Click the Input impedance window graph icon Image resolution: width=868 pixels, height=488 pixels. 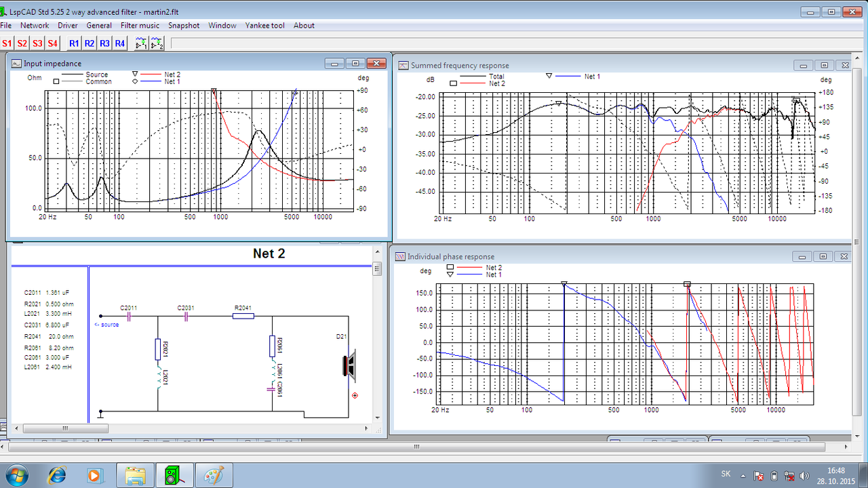[x=17, y=63]
